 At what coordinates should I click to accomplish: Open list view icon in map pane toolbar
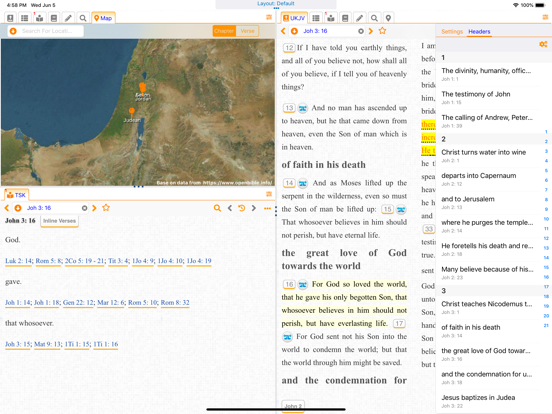(25, 18)
